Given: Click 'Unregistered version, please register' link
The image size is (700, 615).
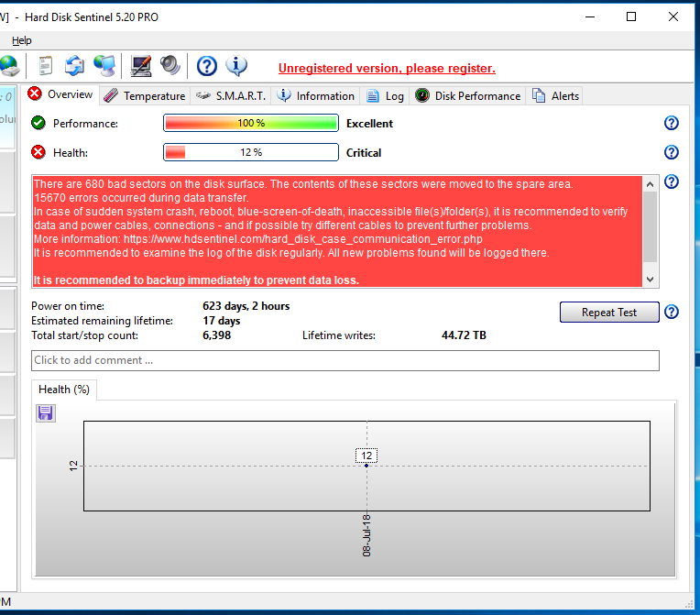Looking at the screenshot, I should coord(387,69).
